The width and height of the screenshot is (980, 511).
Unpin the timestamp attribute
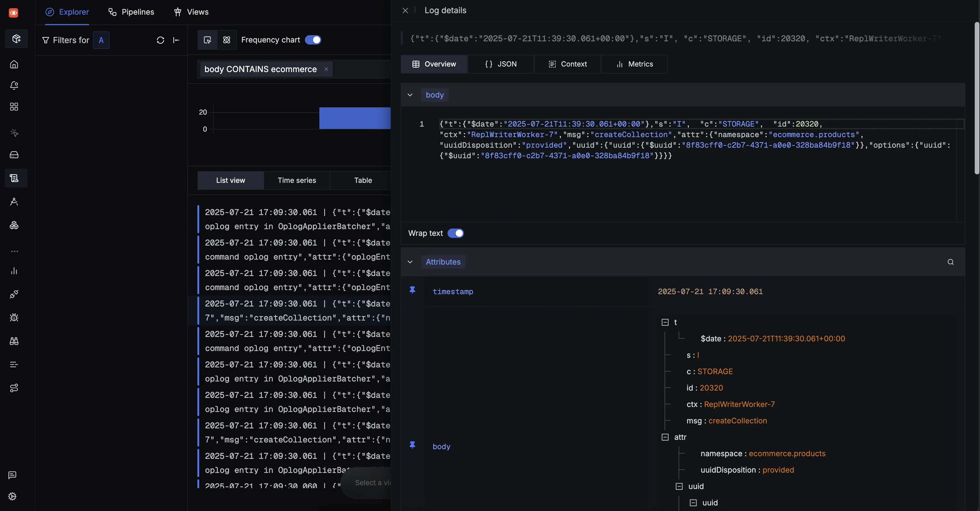[412, 290]
